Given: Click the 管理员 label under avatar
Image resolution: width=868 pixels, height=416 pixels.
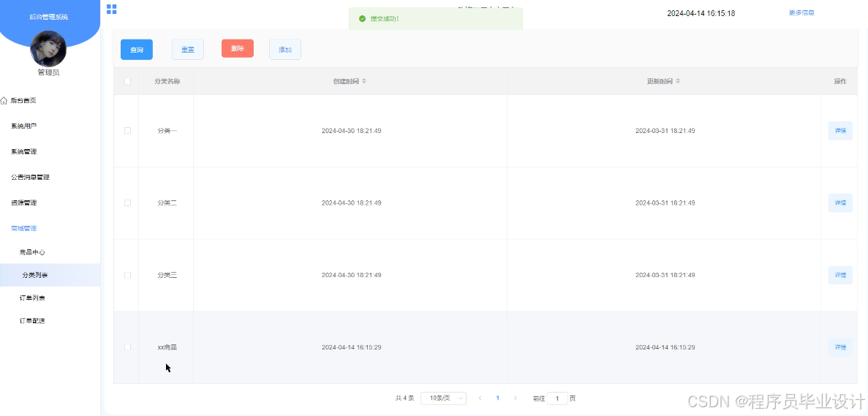Looking at the screenshot, I should click(x=48, y=72).
